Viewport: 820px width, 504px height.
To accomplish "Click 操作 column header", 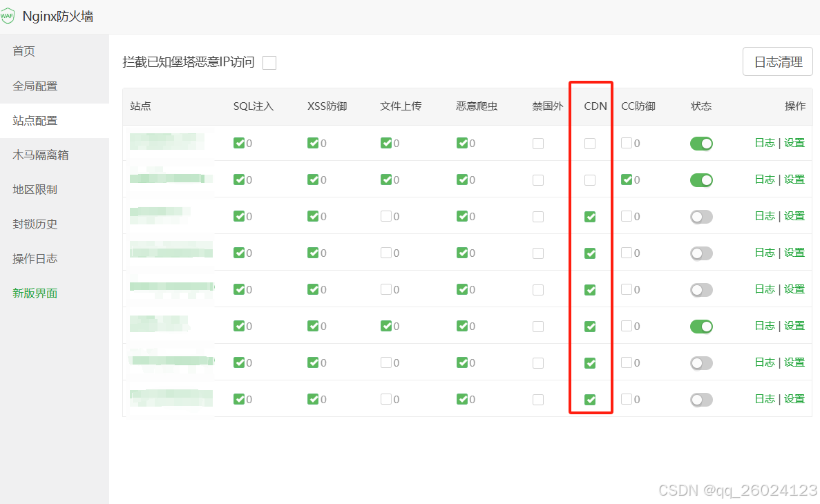I will point(795,106).
